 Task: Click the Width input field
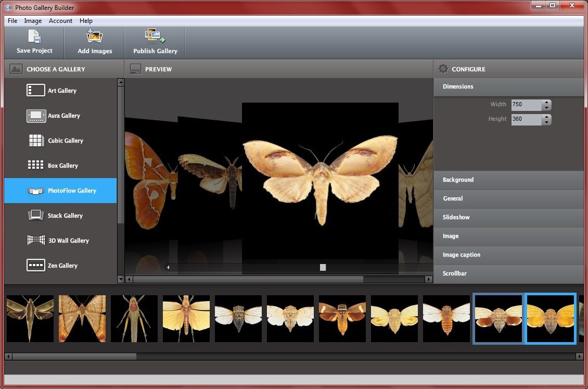click(x=527, y=105)
